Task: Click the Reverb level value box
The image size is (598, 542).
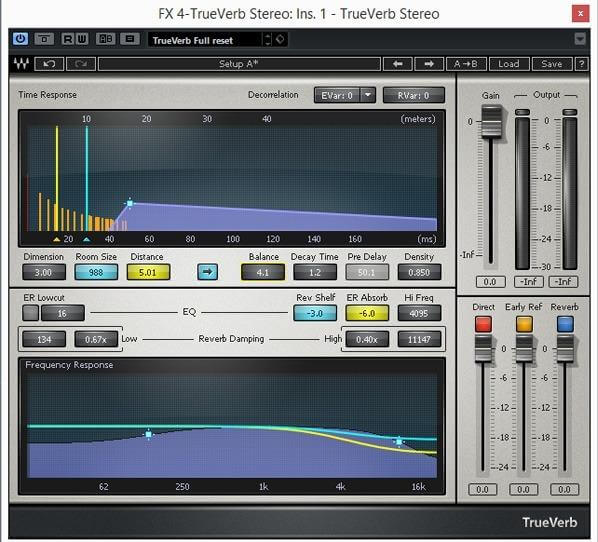Action: 564,489
